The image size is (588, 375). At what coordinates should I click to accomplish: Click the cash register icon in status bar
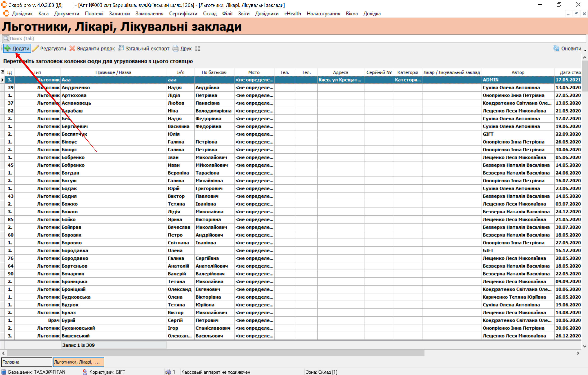(x=168, y=372)
